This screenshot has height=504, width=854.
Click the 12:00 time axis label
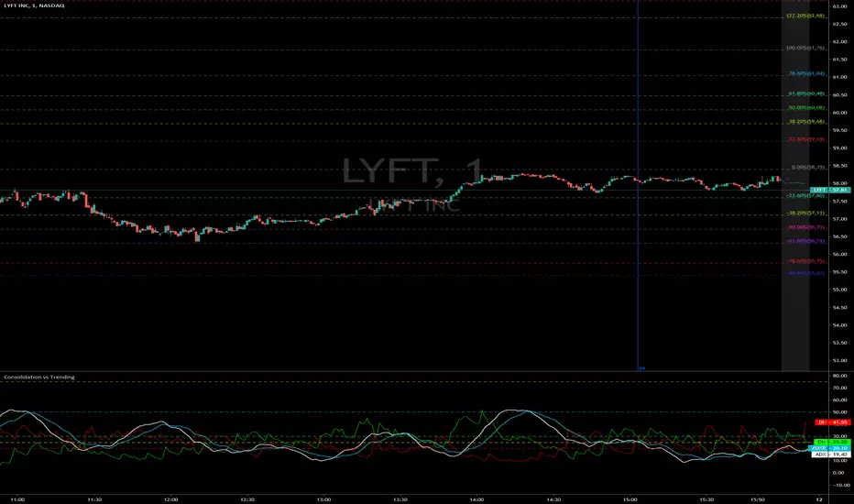[171, 499]
